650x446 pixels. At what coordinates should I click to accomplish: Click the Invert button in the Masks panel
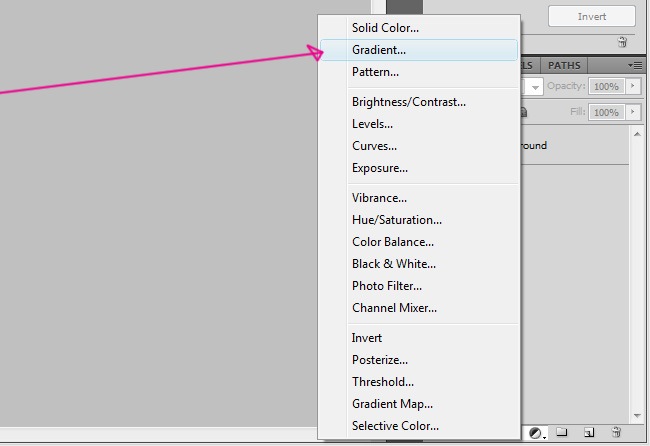pyautogui.click(x=592, y=17)
